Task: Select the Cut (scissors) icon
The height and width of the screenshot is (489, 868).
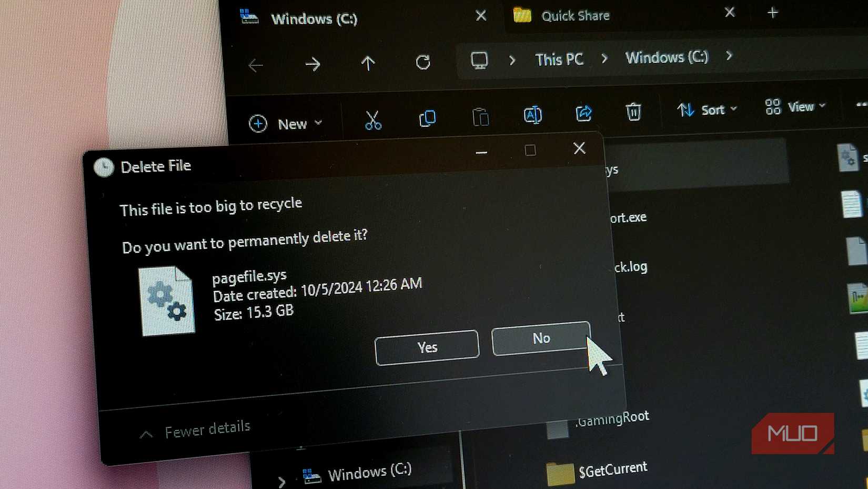Action: click(x=374, y=121)
